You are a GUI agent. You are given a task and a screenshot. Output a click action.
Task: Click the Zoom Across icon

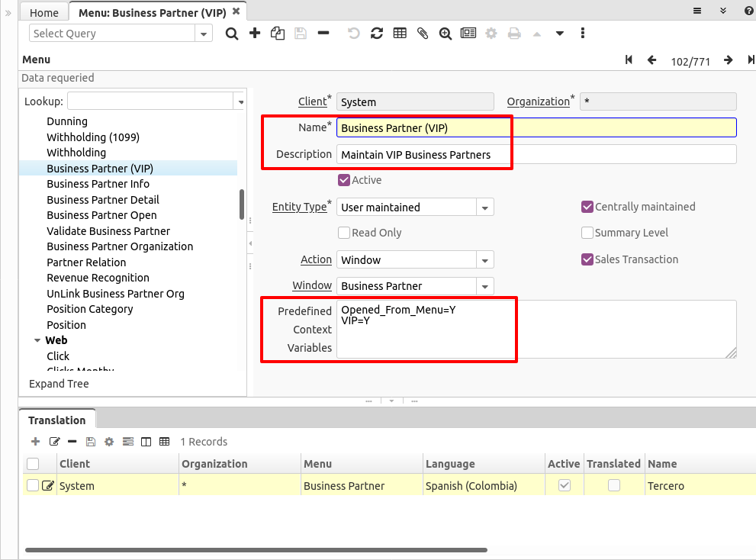[x=446, y=34]
